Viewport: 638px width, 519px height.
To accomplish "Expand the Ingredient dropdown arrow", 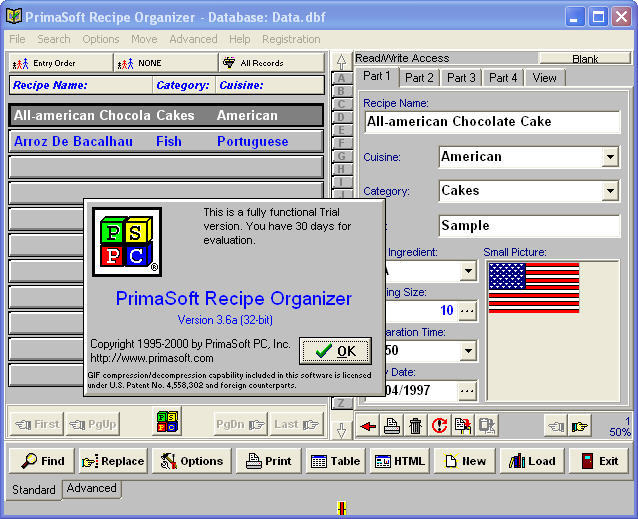I will 468,271.
